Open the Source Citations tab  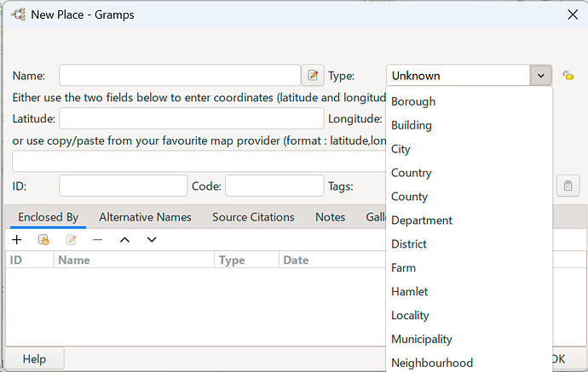coord(253,217)
